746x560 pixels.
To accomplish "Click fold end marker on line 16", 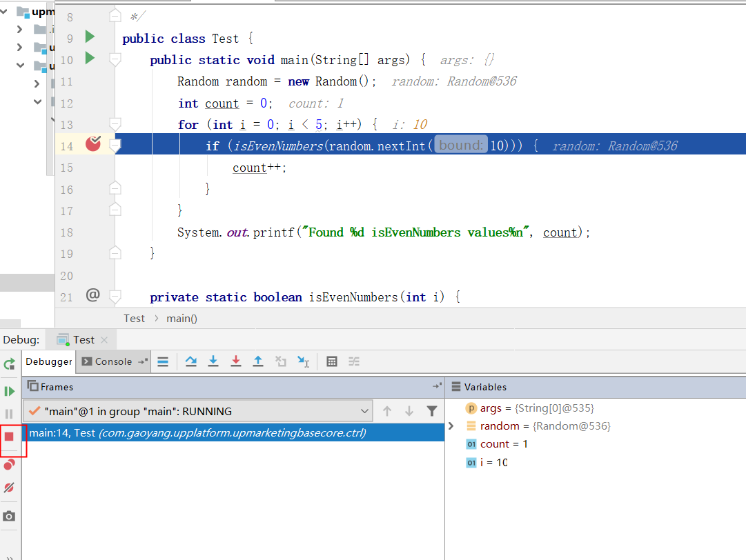I will point(115,188).
